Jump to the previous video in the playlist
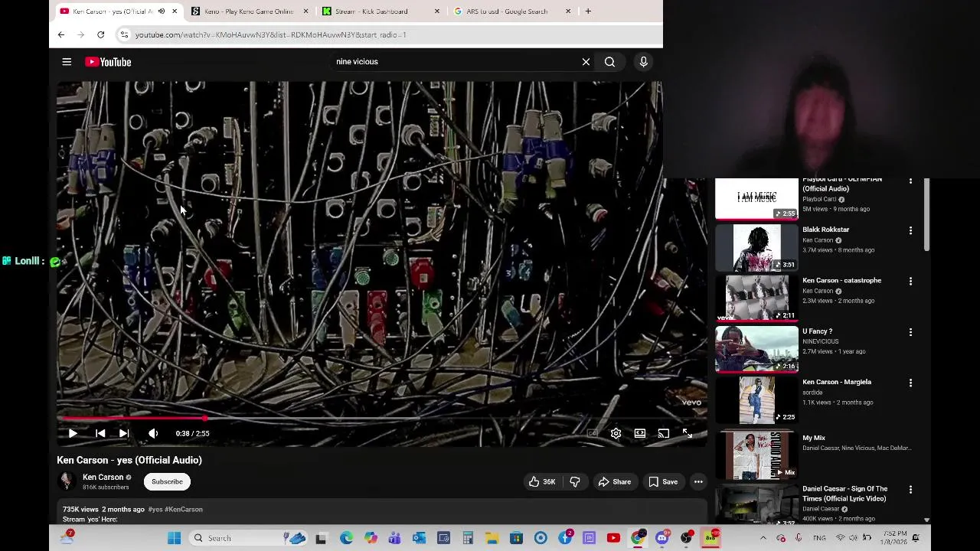The height and width of the screenshot is (551, 980). 100,433
